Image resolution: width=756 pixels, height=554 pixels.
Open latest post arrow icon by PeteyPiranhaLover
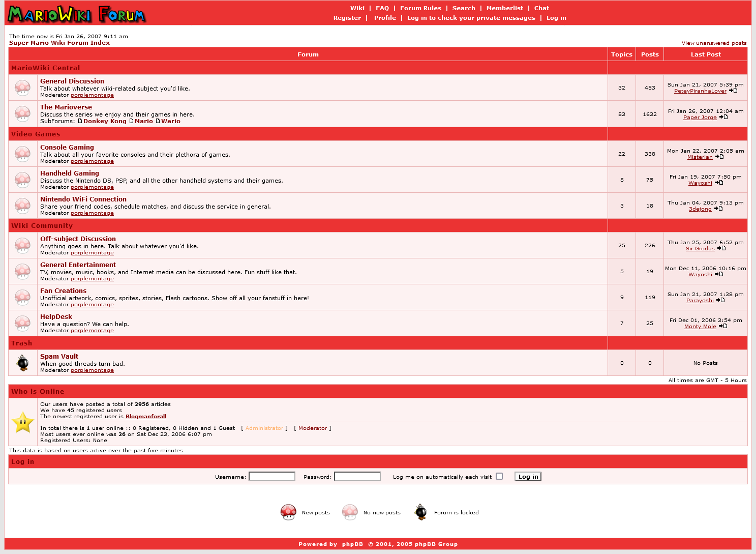pos(733,91)
